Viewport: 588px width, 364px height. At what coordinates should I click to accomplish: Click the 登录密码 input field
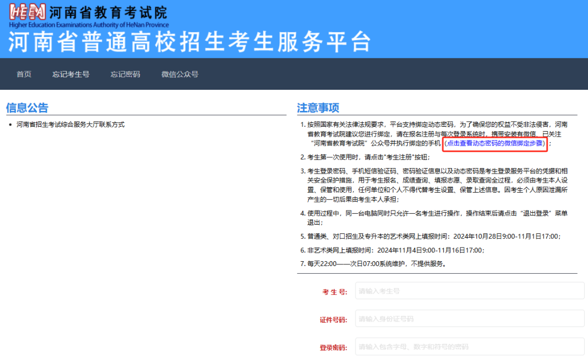(x=468, y=346)
